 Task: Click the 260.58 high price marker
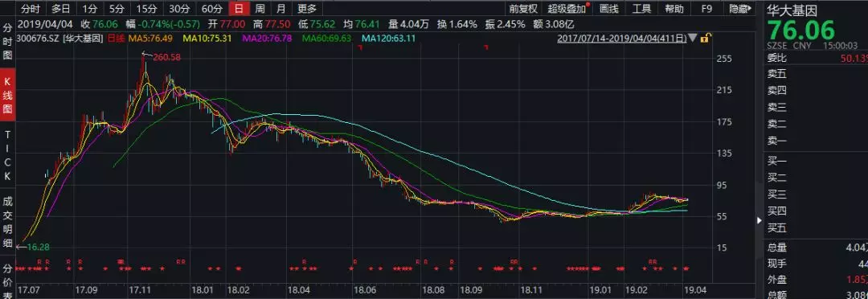(x=168, y=57)
